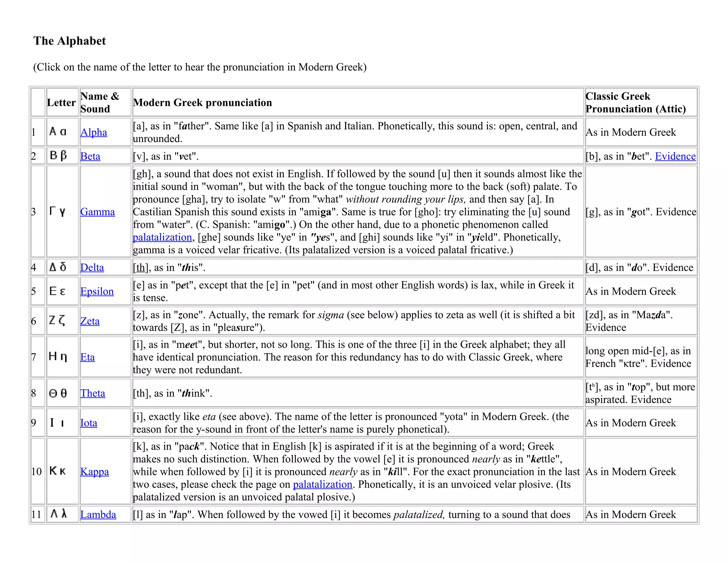The image size is (728, 562).
Task: Click the Greek letter Γ γ glyph image
Action: coord(58,212)
